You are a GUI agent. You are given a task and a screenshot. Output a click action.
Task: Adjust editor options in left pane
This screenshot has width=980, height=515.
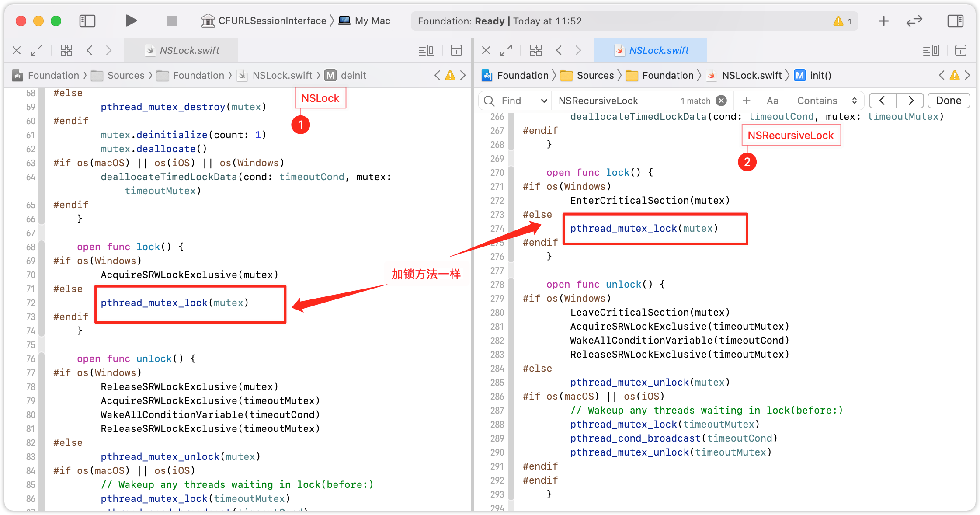point(426,50)
